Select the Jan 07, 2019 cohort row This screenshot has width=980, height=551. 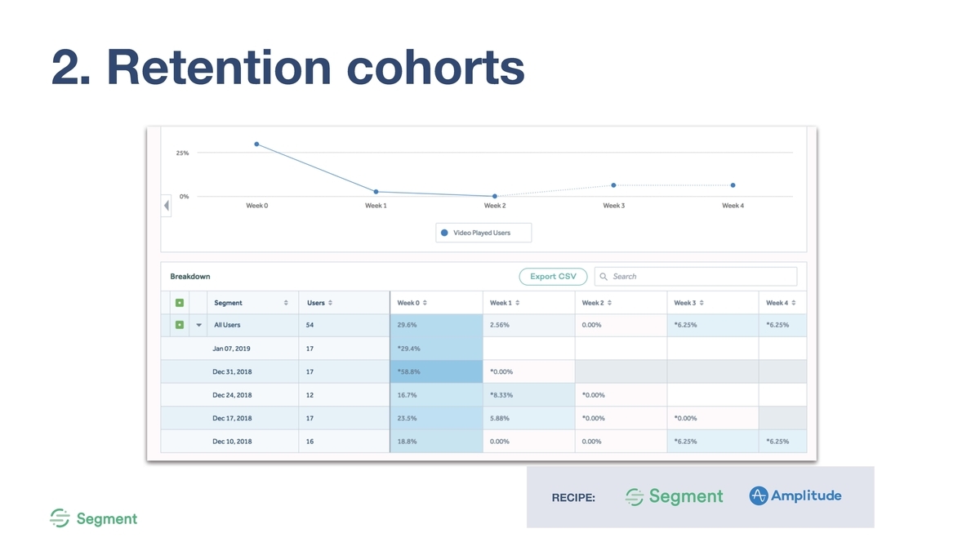(483, 348)
